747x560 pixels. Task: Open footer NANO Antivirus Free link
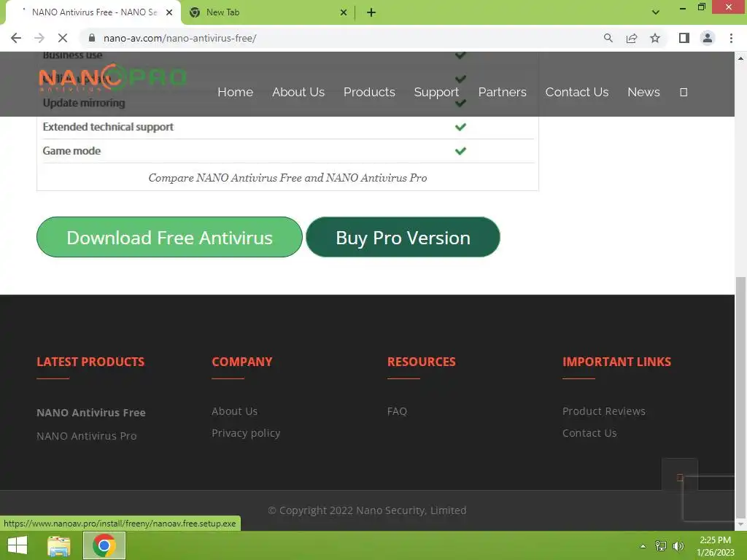point(91,413)
